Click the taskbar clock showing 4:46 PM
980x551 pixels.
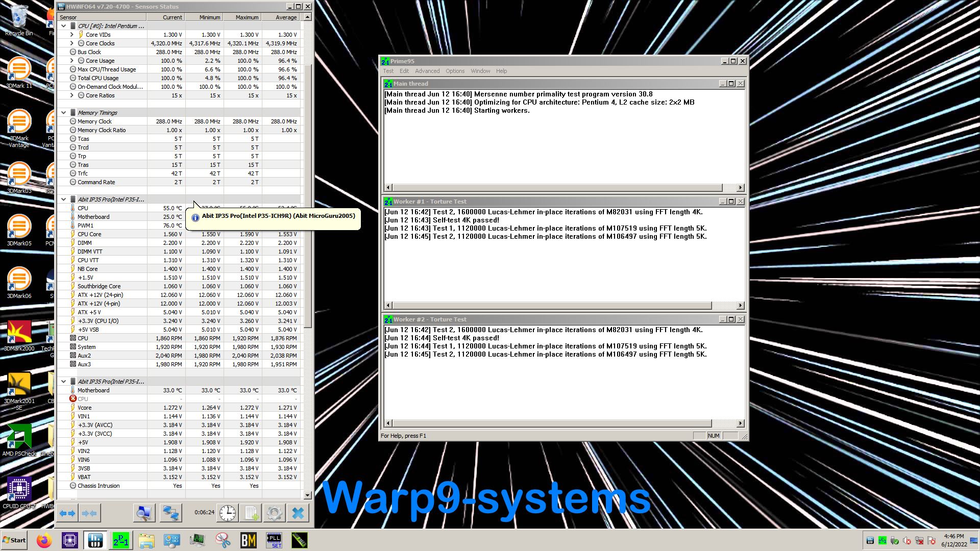tap(954, 540)
